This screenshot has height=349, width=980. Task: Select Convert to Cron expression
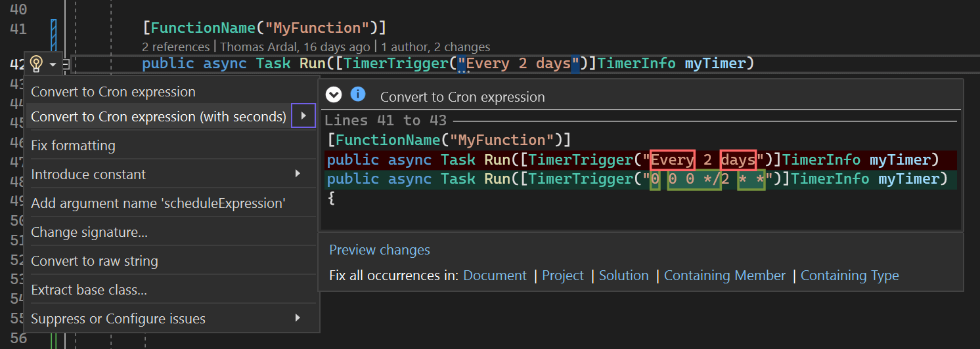[114, 92]
